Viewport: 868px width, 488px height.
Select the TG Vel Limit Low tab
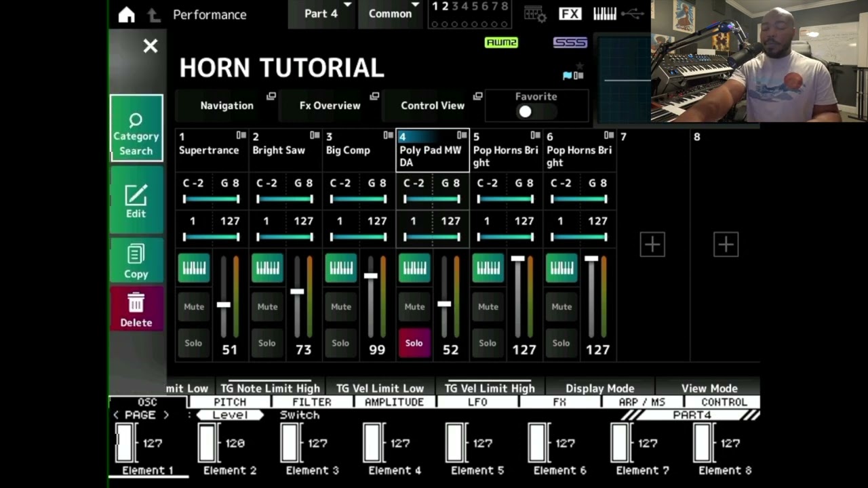click(380, 388)
